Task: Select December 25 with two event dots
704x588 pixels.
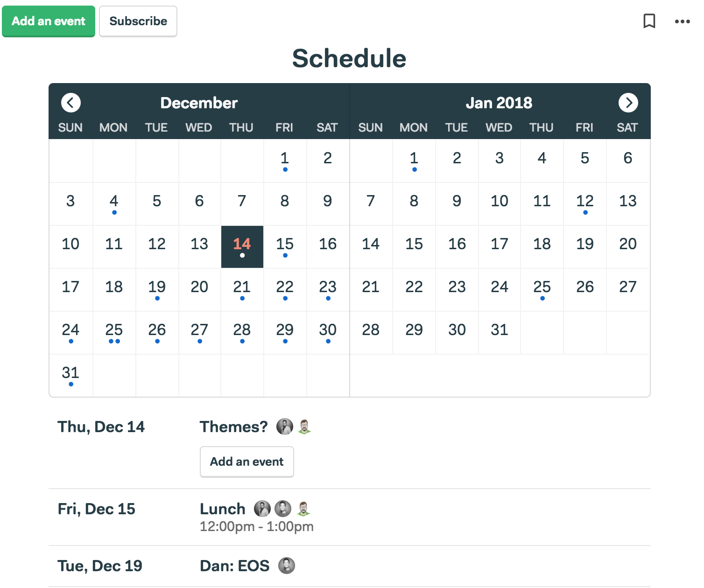Action: (x=114, y=333)
